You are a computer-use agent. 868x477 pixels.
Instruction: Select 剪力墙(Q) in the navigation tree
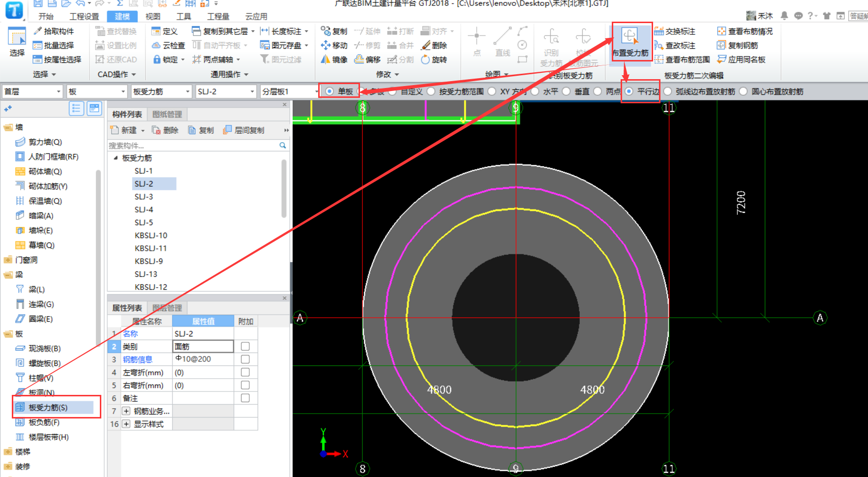(45, 142)
